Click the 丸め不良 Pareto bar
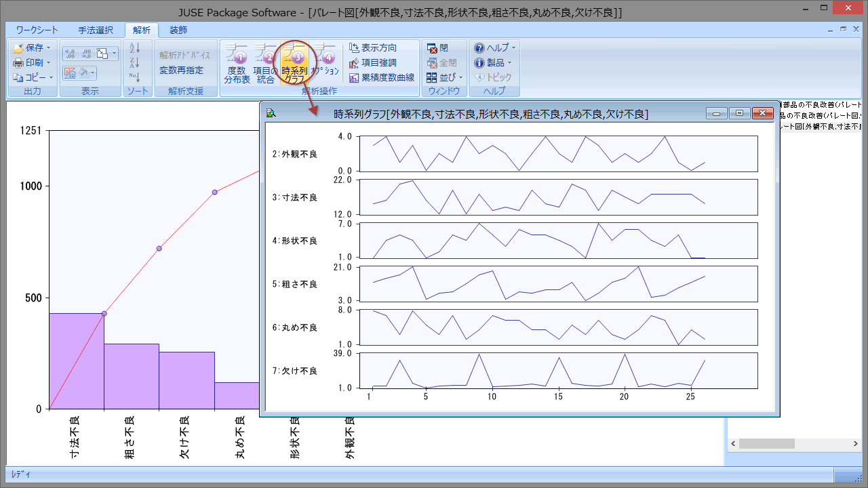The height and width of the screenshot is (488, 868). point(237,396)
